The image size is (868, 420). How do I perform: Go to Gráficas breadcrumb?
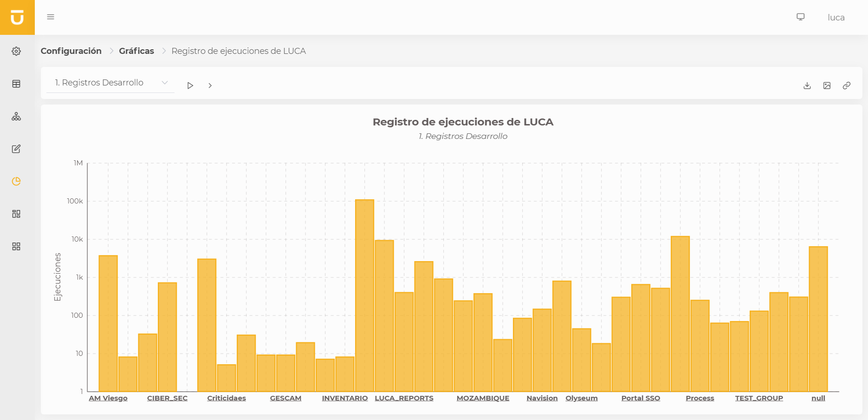[136, 51]
